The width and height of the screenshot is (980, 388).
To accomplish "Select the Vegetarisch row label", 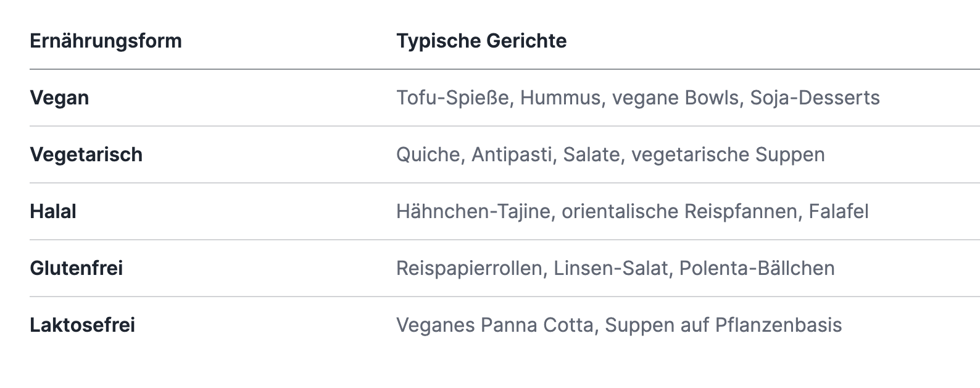I will point(86,154).
